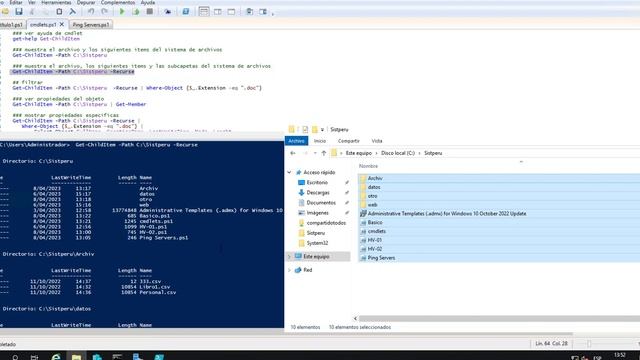Click the Explorer horizontal scrollbar
The width and height of the screenshot is (640, 360).
(x=499, y=318)
